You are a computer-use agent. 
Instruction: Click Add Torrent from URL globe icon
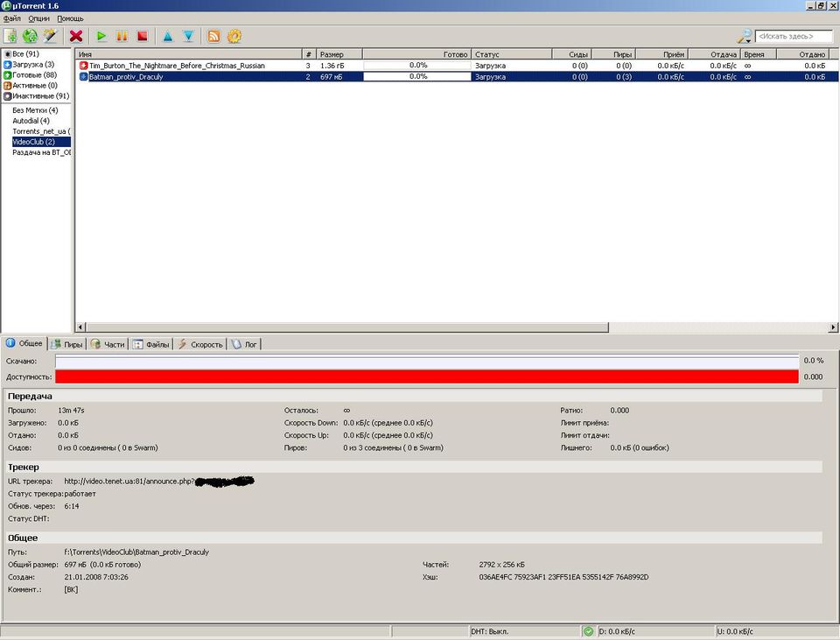click(30, 36)
